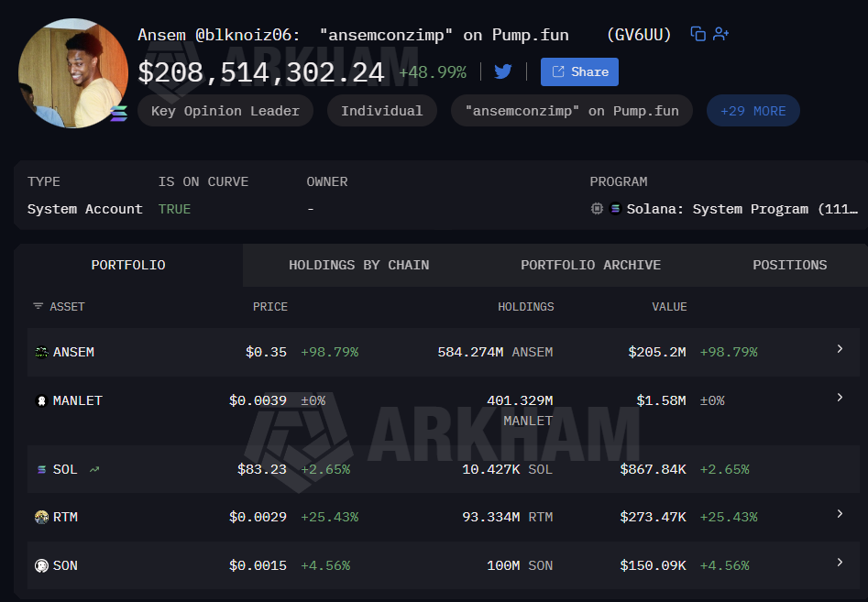Open the SON asset name
The height and width of the screenshot is (602, 868).
click(x=65, y=565)
